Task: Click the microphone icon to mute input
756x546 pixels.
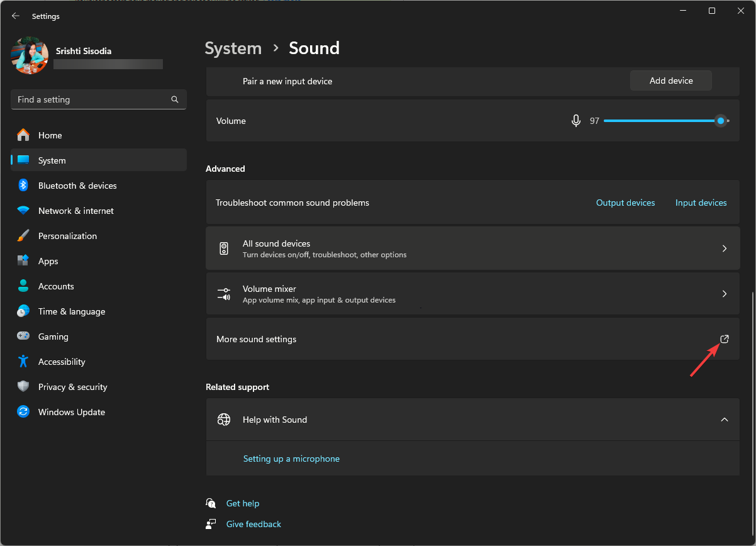Action: 575,121
